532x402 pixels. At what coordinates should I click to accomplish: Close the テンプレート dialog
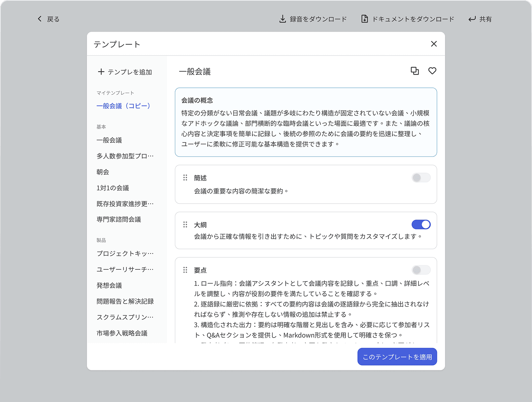434,44
